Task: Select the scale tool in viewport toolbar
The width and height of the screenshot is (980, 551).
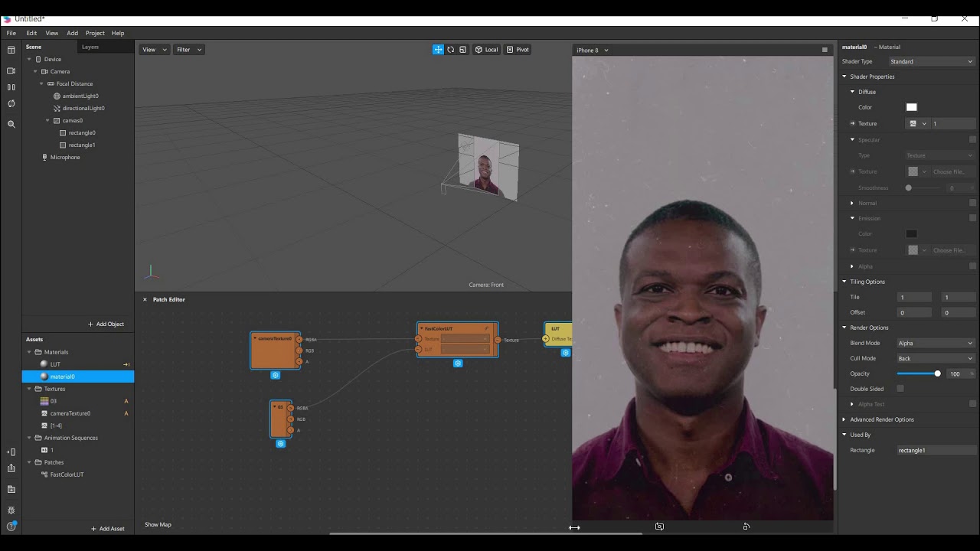Action: tap(462, 50)
